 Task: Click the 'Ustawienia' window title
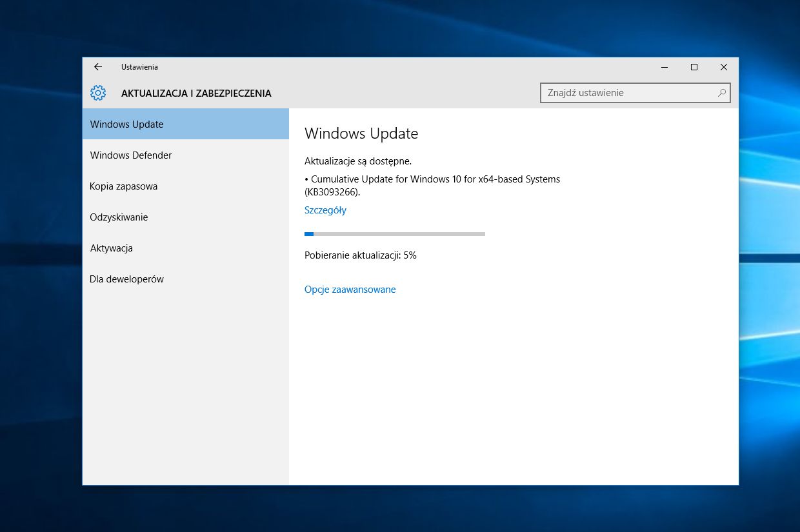click(139, 67)
